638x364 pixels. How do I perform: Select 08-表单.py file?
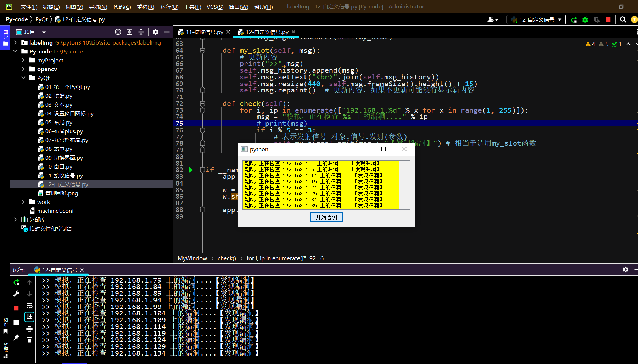pos(58,149)
